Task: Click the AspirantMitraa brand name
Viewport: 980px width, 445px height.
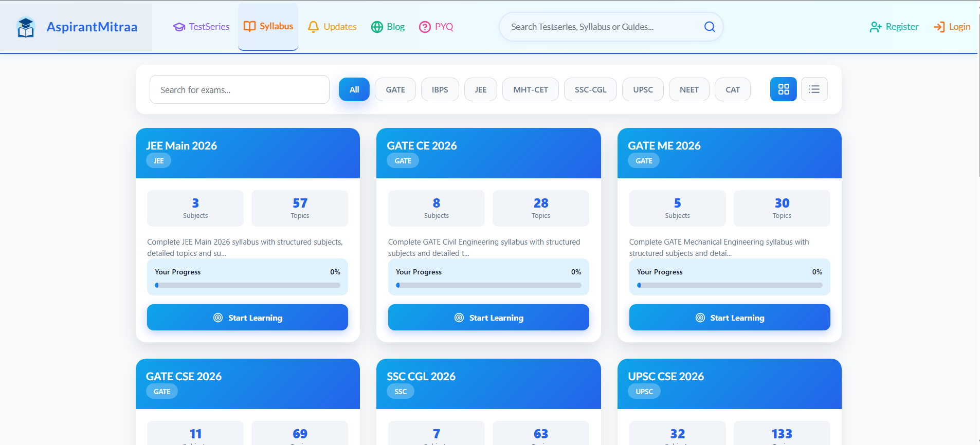Action: tap(92, 27)
